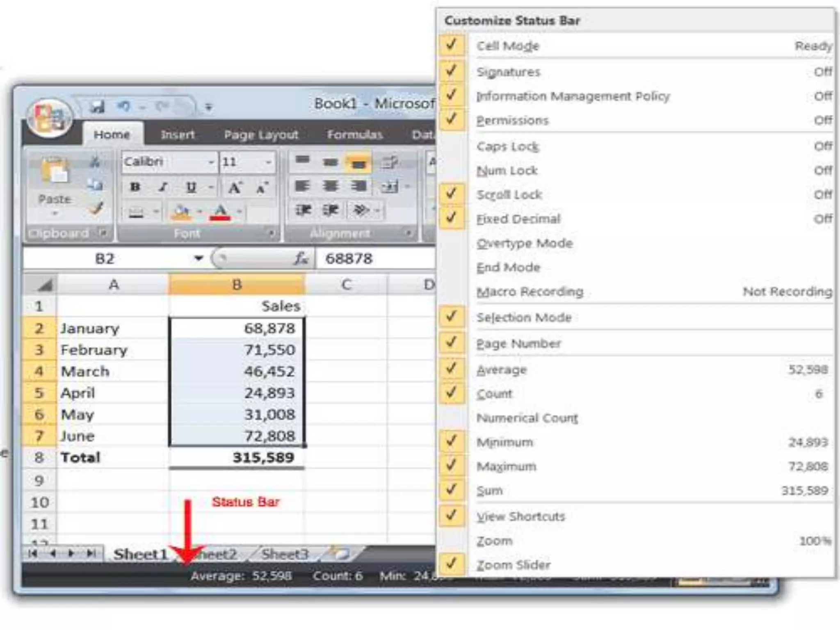Open the Sheet3 worksheet tab
This screenshot has width=840, height=630.
[284, 555]
